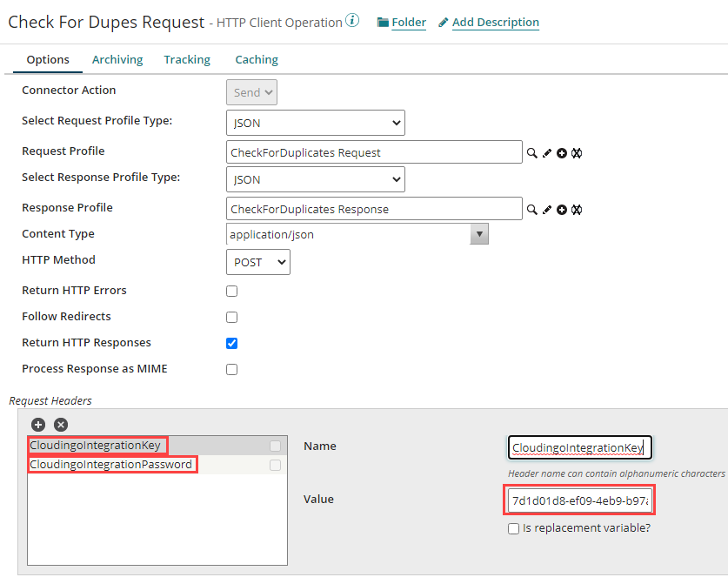Add a new request header
The image size is (728, 584).
(x=37, y=424)
